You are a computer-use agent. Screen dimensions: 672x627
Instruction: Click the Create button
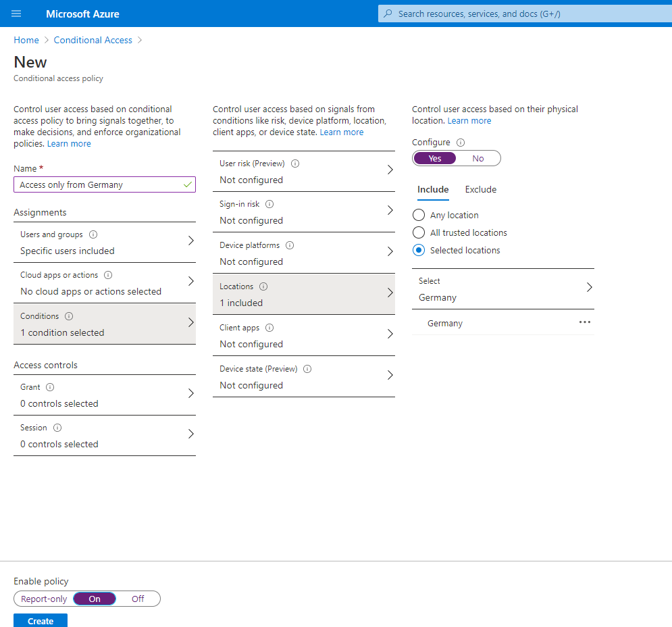click(x=41, y=620)
